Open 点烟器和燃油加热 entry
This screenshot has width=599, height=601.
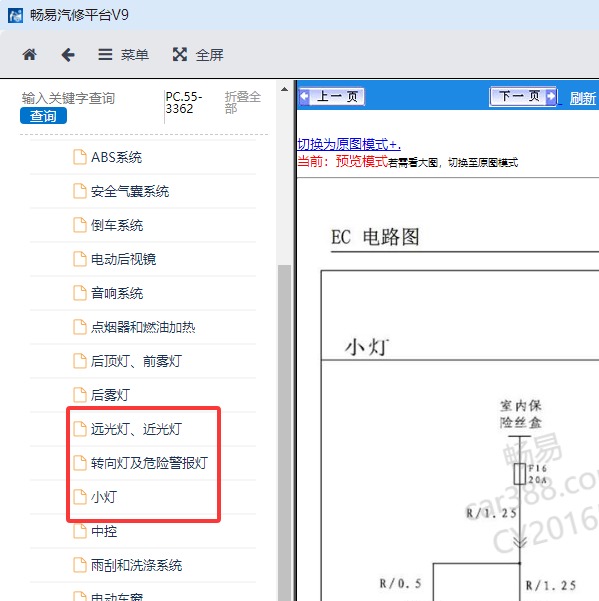coord(143,327)
